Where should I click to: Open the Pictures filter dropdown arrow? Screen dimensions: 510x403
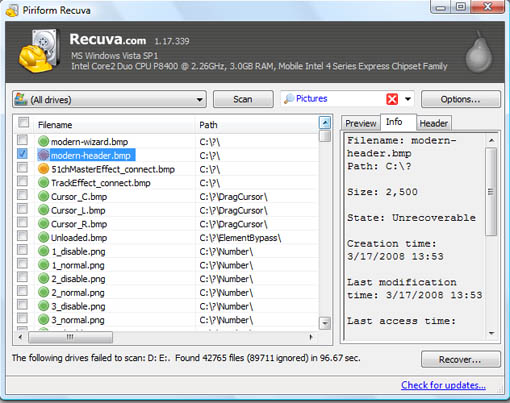[x=407, y=99]
